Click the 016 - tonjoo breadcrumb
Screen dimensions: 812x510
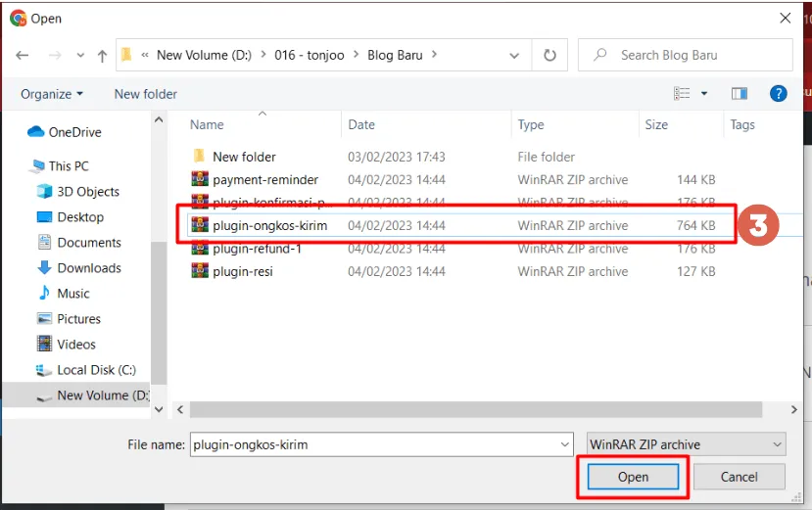310,55
